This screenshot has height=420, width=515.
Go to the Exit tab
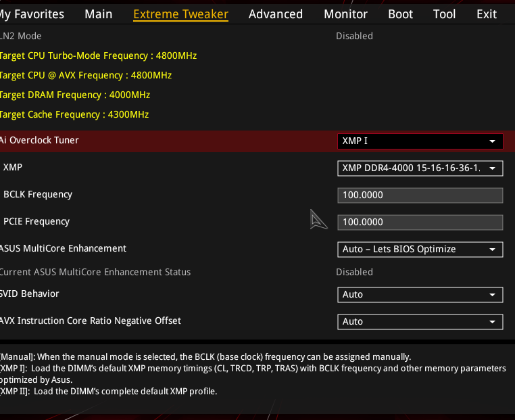click(487, 14)
